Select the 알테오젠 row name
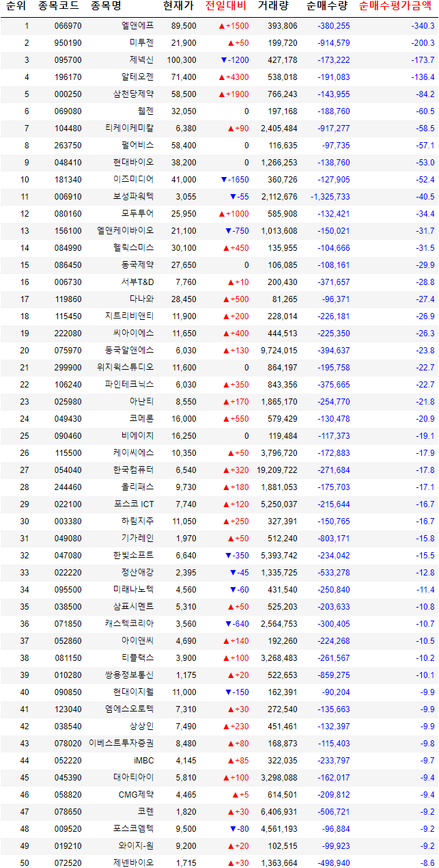 (137, 77)
